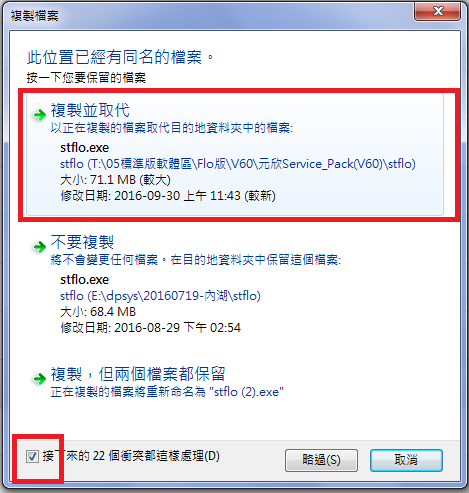Select 複製，但兩個檔案都保留 option heading
Screen dimensions: 469x493
pos(138,374)
